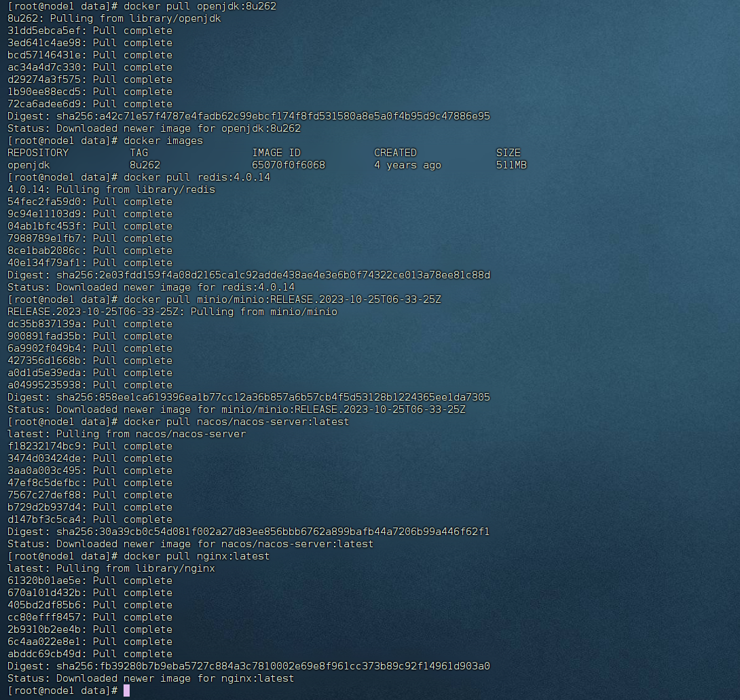Click layer ID b729d2b937d4
Screen dimensions: 740x700
(44, 508)
